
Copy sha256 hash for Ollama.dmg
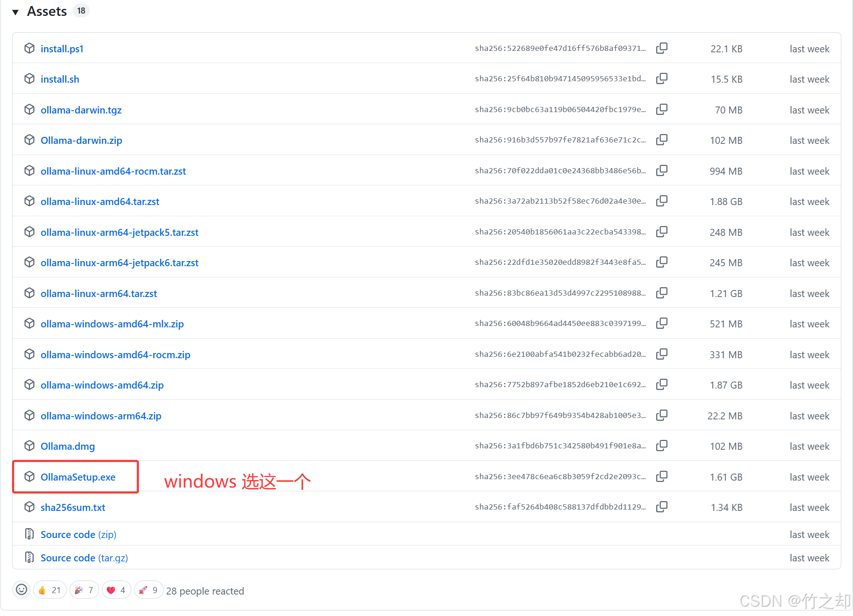coord(662,446)
